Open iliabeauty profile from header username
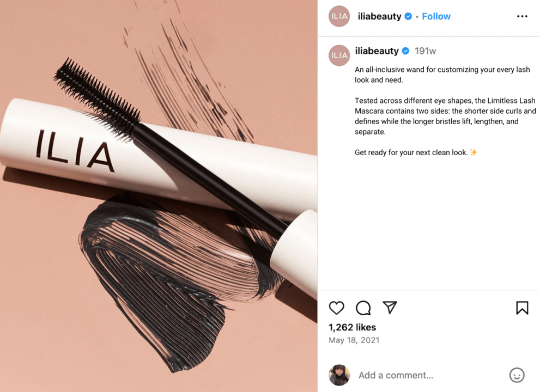 coord(379,16)
